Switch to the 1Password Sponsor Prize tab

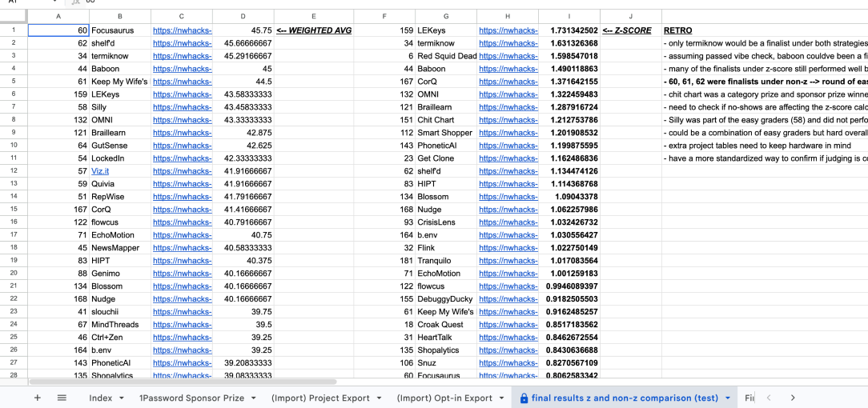click(191, 398)
